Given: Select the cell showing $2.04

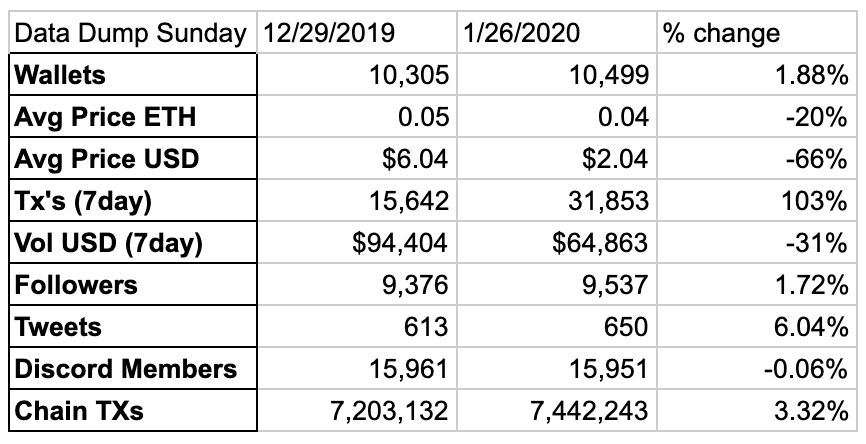Looking at the screenshot, I should tap(557, 158).
